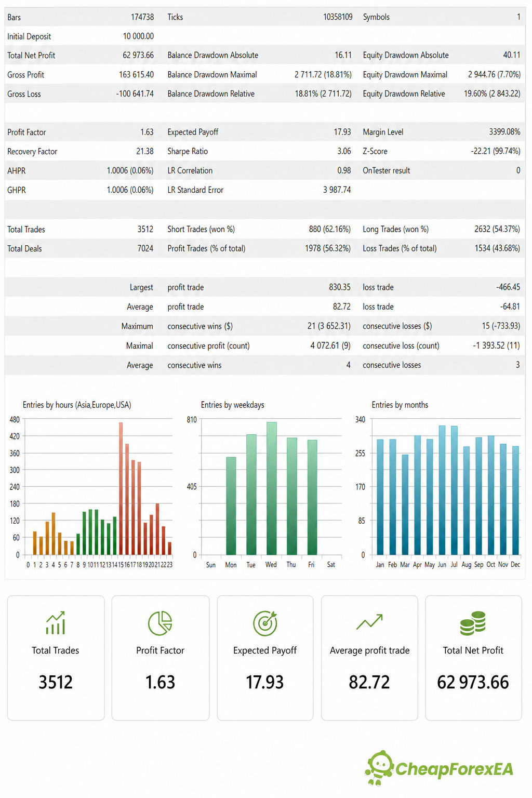Click the Total Net Profit coins icon
This screenshot has height=798, width=532.
tap(473, 623)
